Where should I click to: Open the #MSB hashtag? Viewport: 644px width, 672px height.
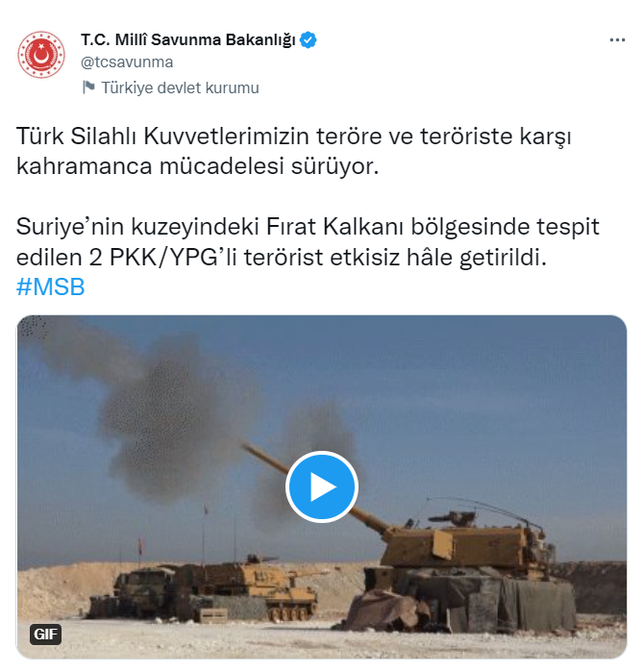pos(51,286)
